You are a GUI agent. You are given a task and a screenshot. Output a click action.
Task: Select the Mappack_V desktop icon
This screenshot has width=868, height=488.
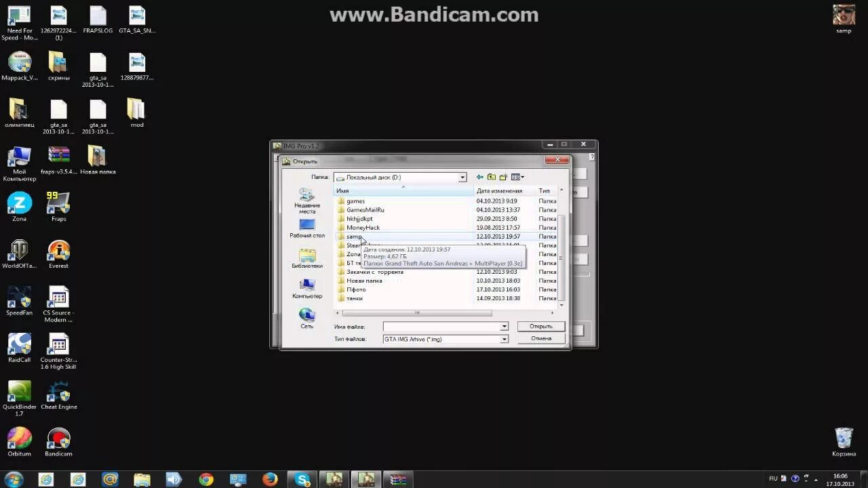20,67
